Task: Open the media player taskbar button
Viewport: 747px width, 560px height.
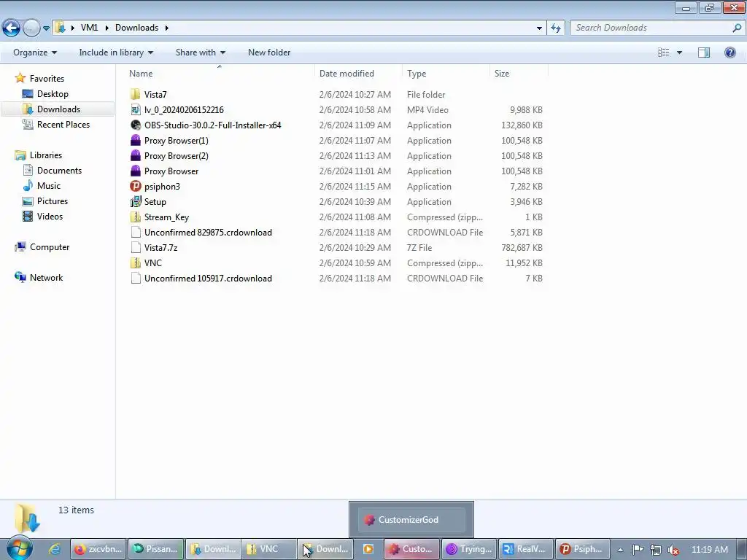Action: [368, 549]
